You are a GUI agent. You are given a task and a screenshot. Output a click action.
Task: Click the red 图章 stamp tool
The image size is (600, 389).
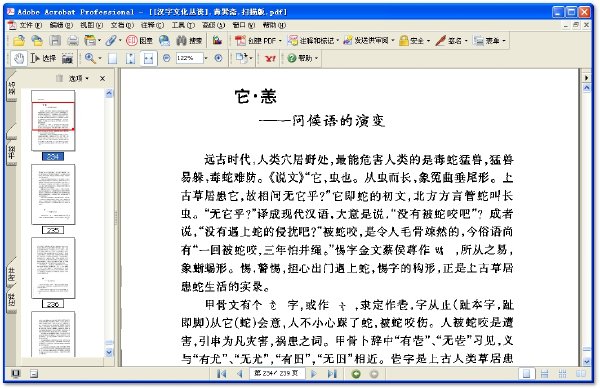click(x=139, y=40)
